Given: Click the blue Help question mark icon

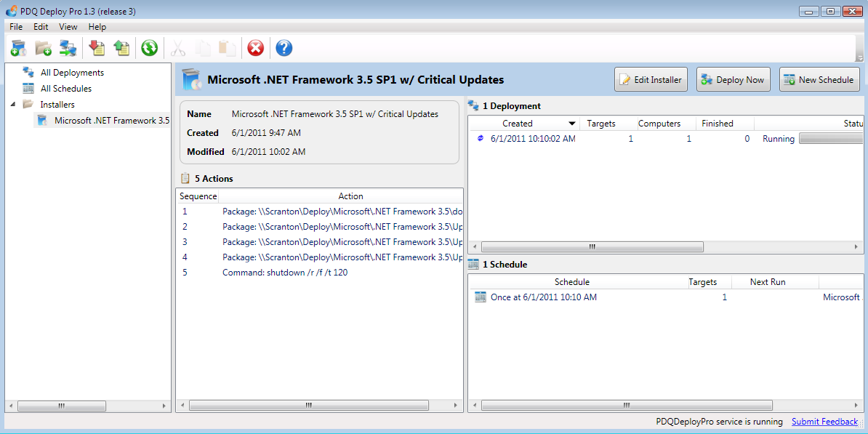Looking at the screenshot, I should tap(284, 48).
